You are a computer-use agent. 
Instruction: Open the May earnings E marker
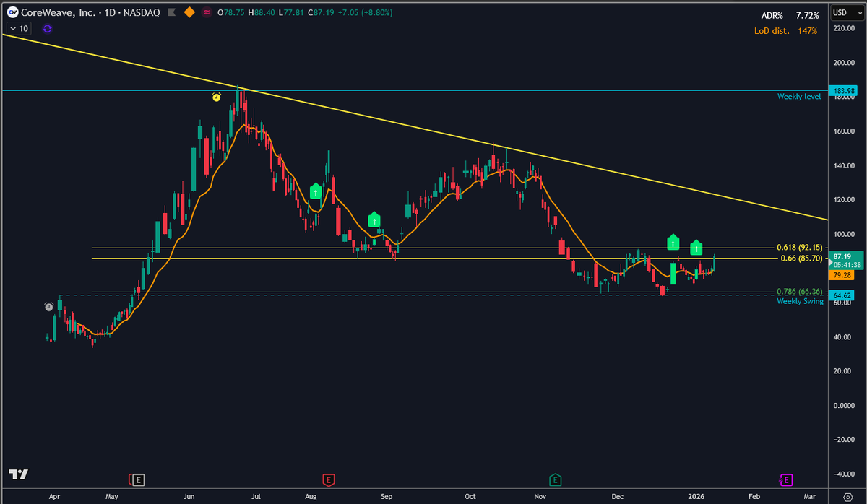(x=137, y=479)
